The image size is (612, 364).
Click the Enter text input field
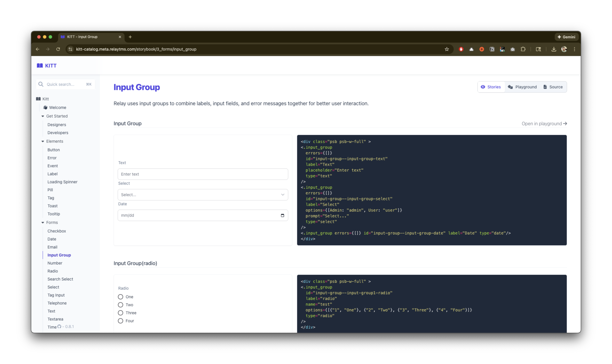click(203, 174)
